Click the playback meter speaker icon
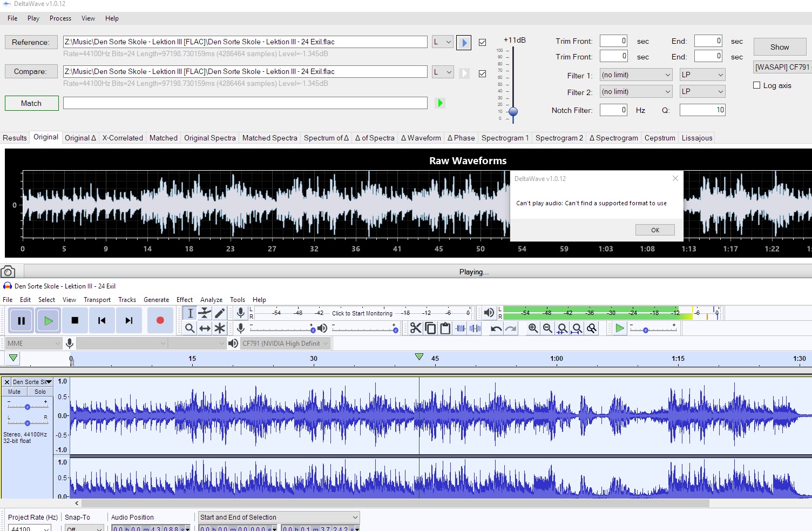This screenshot has width=812, height=531. tap(489, 313)
